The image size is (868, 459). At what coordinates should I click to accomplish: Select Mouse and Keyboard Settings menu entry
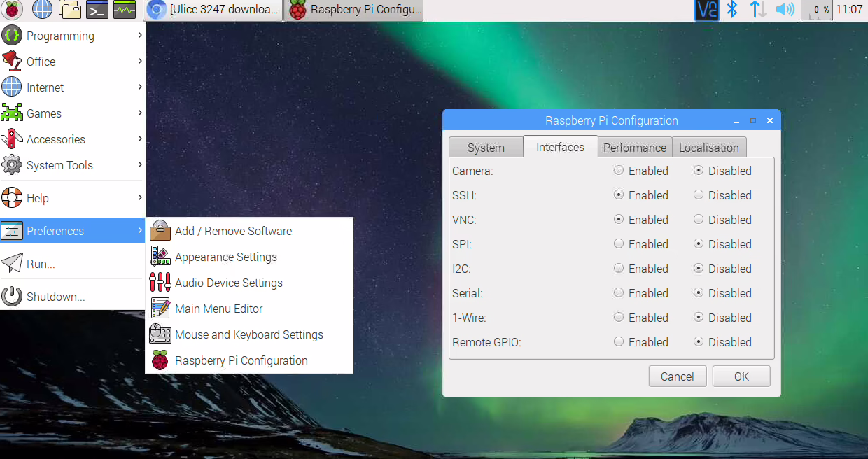pos(248,334)
